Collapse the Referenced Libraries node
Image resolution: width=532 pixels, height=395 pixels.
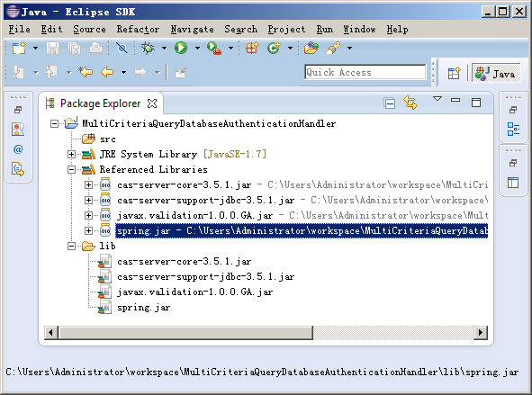point(71,169)
